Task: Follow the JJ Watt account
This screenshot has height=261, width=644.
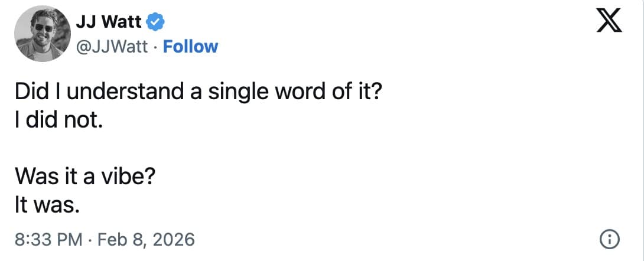Action: coord(190,46)
